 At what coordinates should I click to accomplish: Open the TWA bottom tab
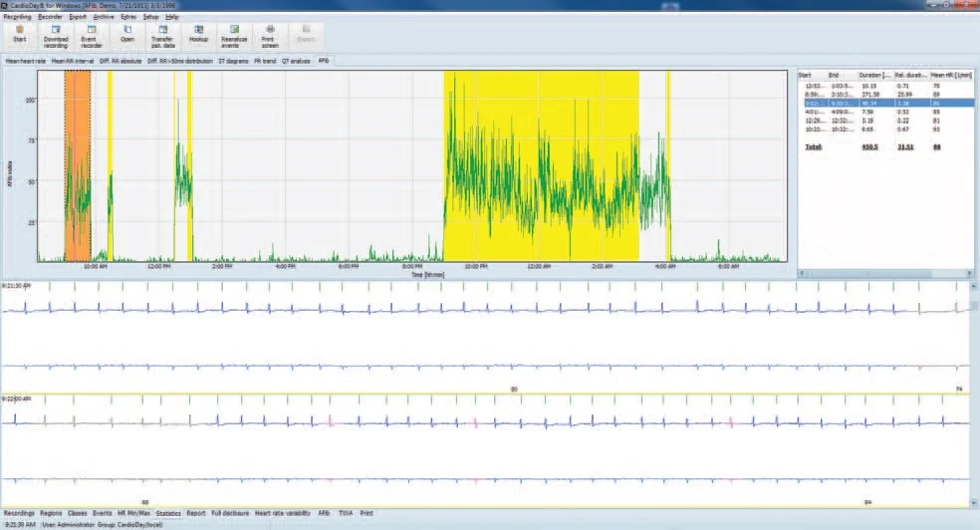click(x=346, y=513)
